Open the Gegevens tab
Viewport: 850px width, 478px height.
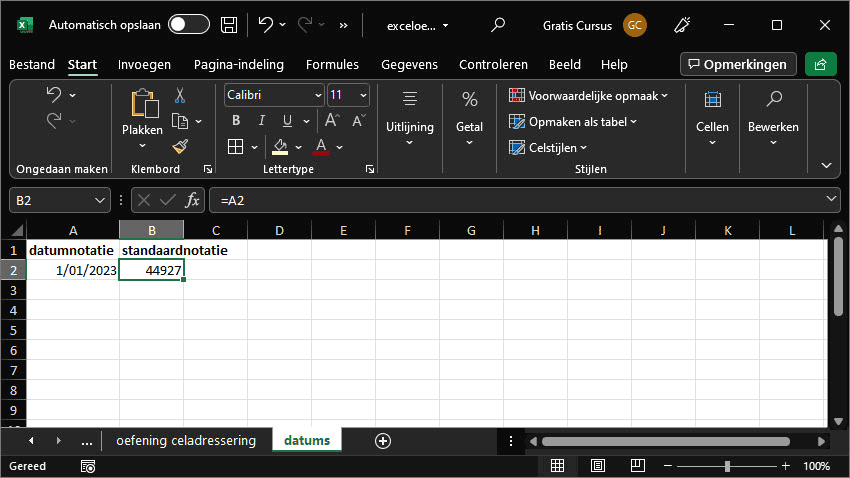pos(409,64)
